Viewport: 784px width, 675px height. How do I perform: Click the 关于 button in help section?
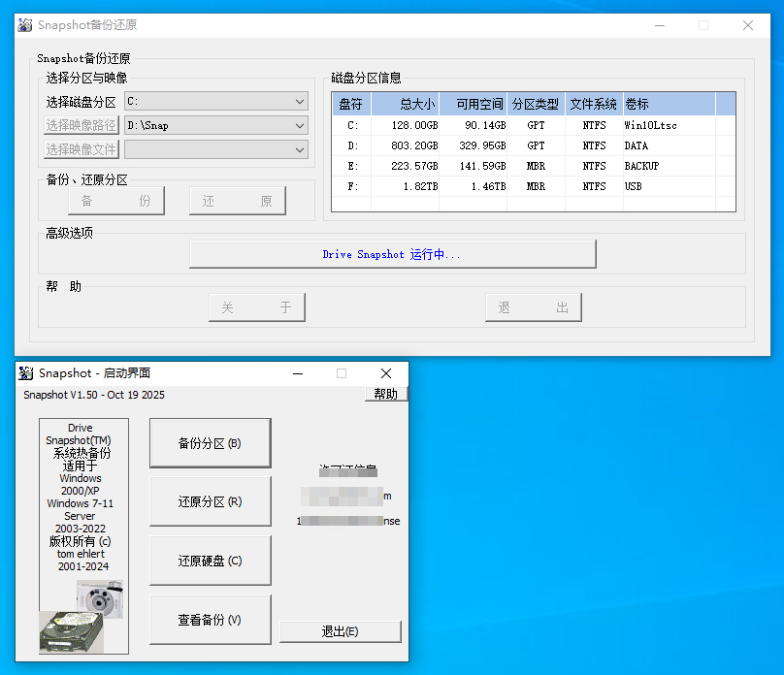tap(257, 307)
